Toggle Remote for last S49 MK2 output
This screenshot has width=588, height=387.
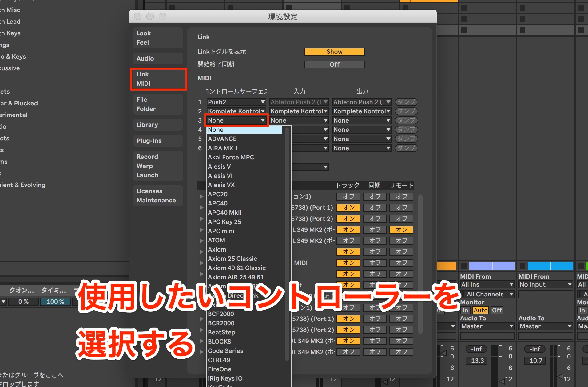tap(401, 352)
